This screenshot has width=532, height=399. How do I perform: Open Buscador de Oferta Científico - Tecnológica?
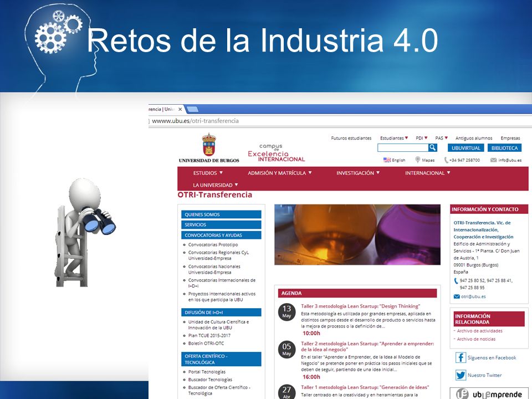[219, 390]
